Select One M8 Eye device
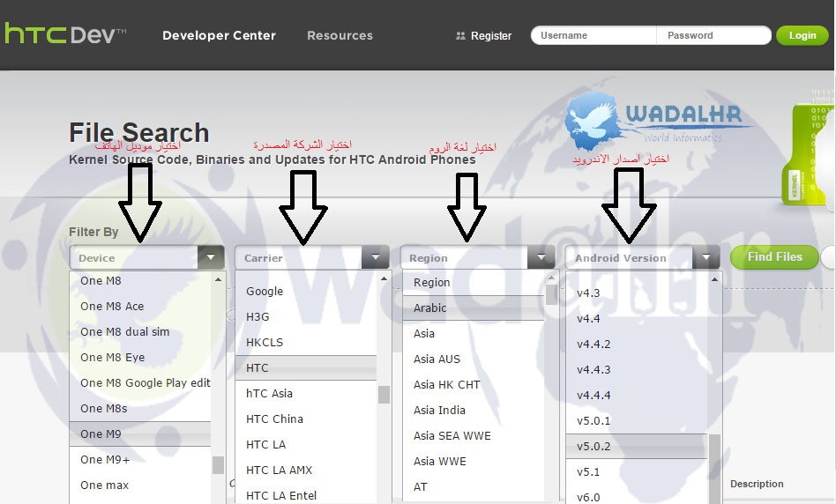Image resolution: width=836 pixels, height=504 pixels. coord(140,358)
